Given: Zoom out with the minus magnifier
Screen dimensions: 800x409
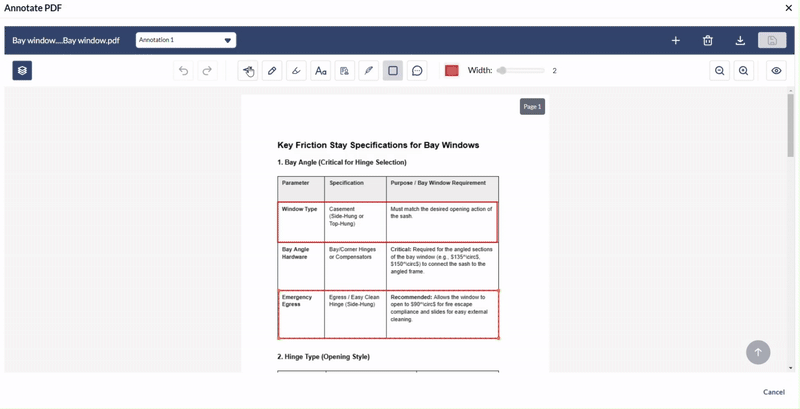Looking at the screenshot, I should 719,71.
